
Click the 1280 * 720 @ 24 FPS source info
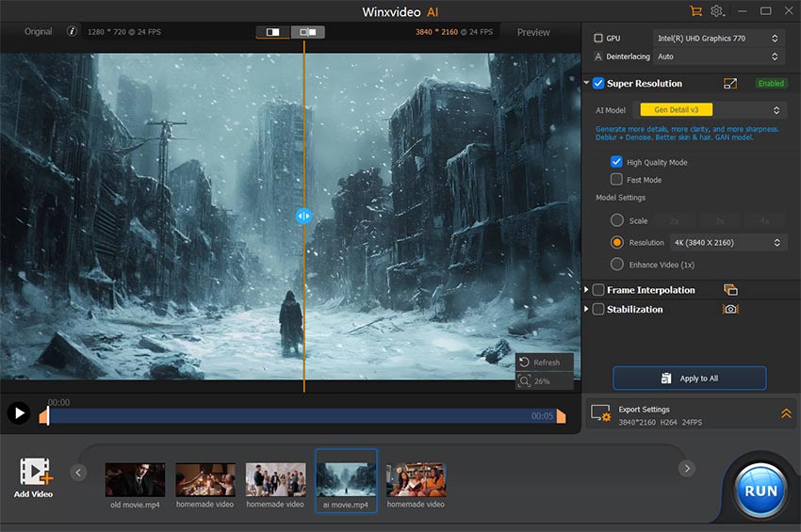[x=124, y=32]
